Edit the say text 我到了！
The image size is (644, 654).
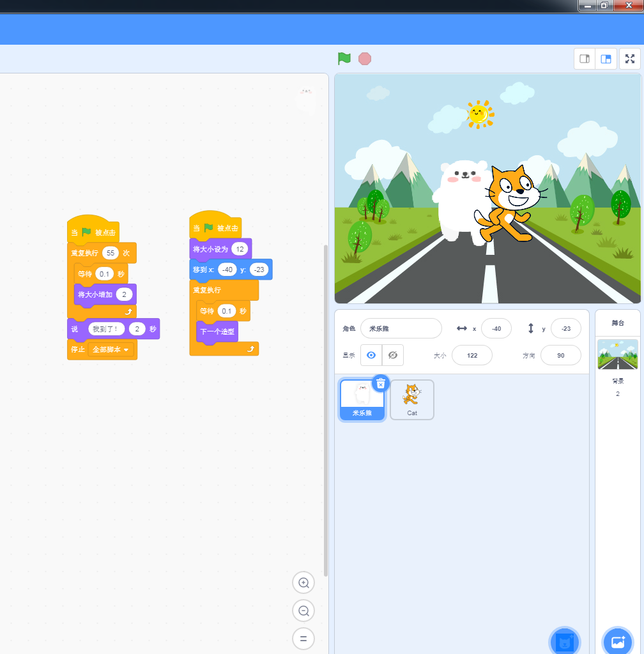pos(106,329)
